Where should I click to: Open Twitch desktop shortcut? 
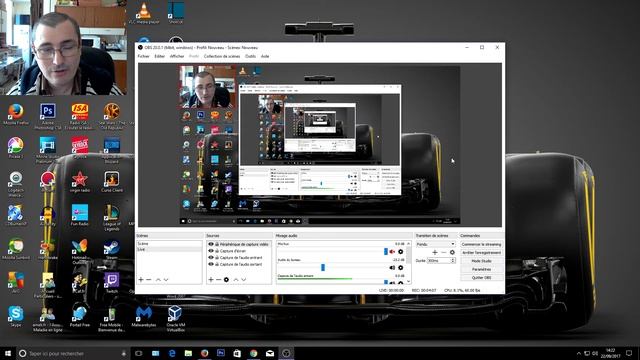coord(111,283)
